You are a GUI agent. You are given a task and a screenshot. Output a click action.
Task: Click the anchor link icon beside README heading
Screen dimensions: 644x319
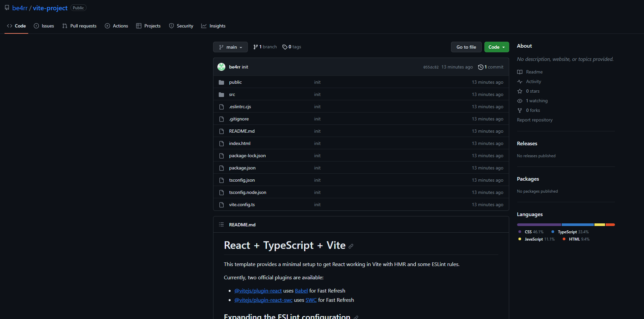351,246
